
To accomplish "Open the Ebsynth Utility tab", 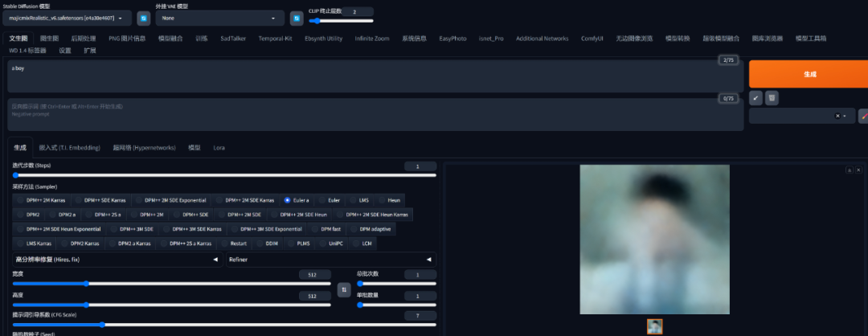I will click(323, 39).
